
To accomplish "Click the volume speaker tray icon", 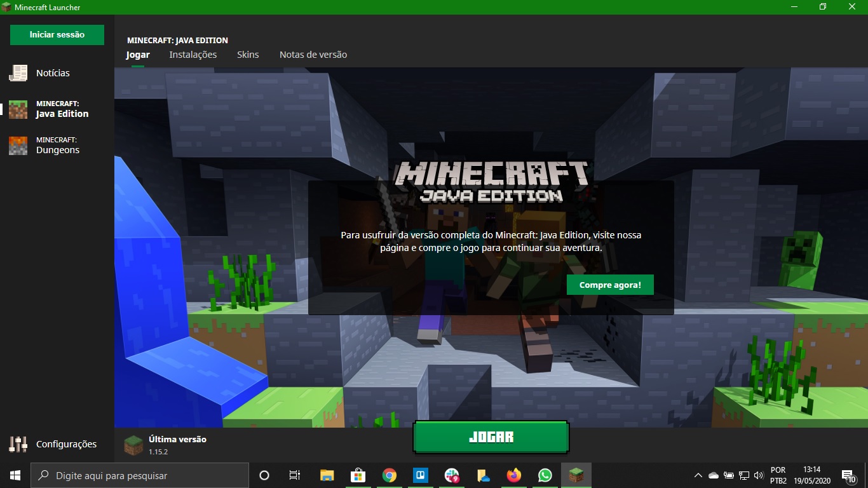I will click(759, 475).
